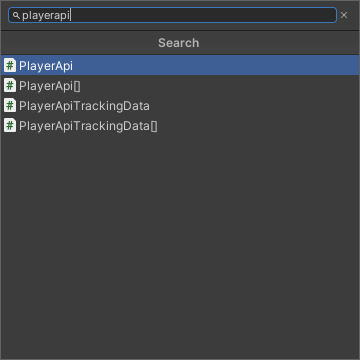Click blank row area beside PlayerApiTrackingData
360x360 pixels.
click(x=254, y=106)
